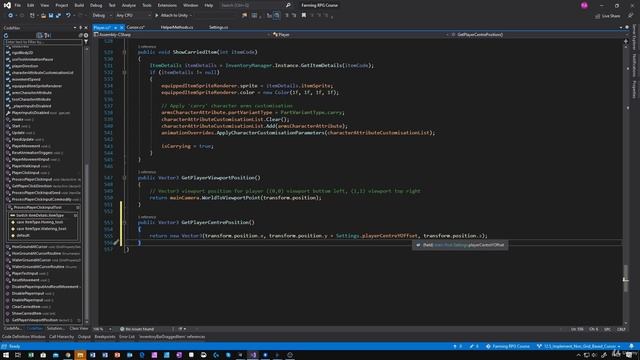Click the Save icon in the toolbar
Viewport: 640px width, 360px height.
coord(51,16)
